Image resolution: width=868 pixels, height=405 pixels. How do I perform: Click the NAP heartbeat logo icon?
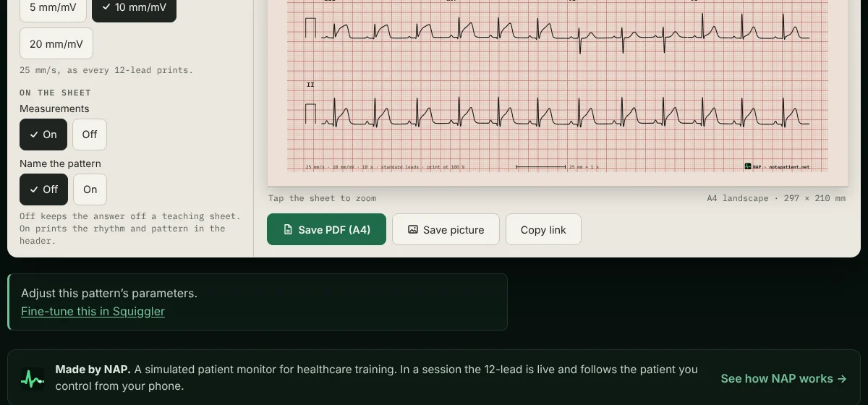[33, 378]
